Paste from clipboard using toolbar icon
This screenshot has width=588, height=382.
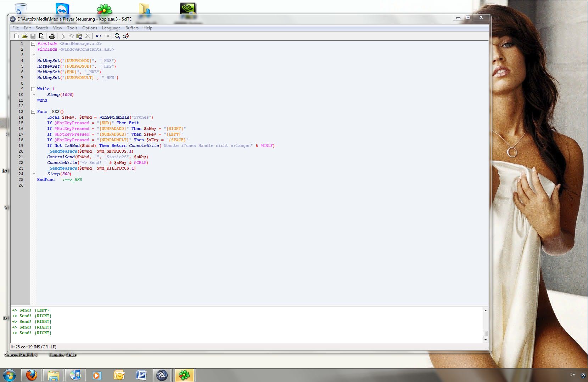79,36
